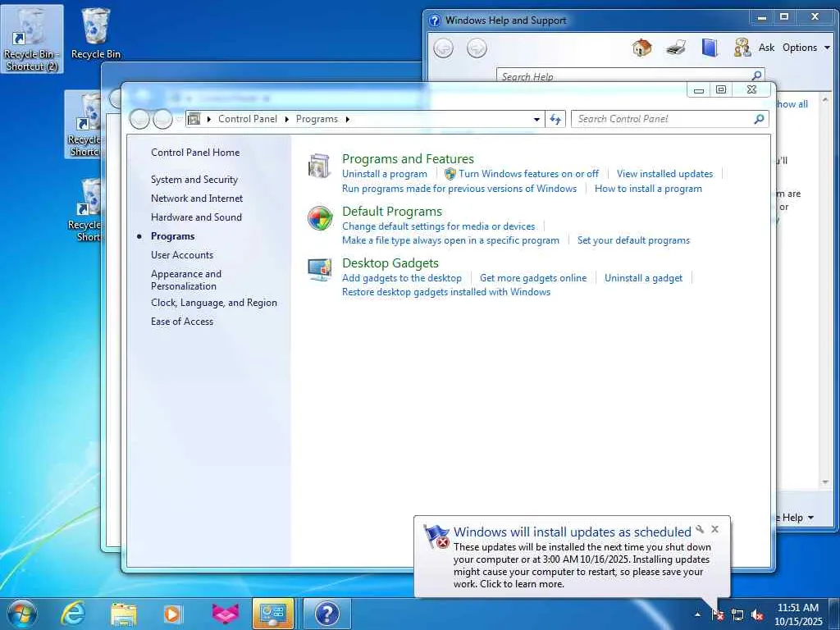The image size is (840, 630).
Task: Open recent pages dropdown next to forward button
Action: [179, 119]
